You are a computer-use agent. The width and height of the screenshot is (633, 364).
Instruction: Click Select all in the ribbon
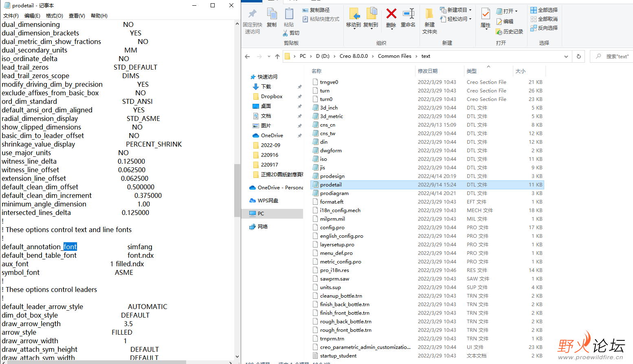pos(544,10)
